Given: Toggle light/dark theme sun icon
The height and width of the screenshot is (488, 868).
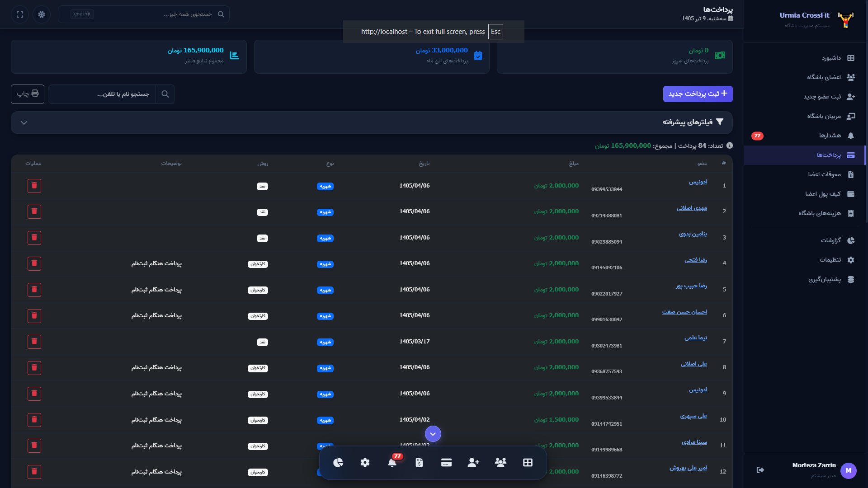Looking at the screenshot, I should pos(42,14).
